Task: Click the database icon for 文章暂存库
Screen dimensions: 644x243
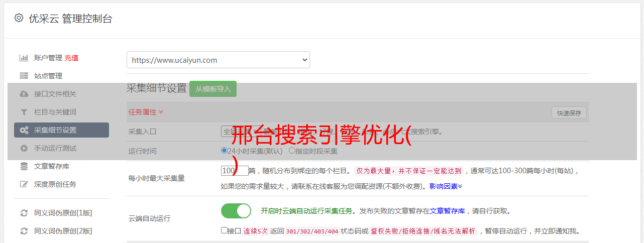Action: tap(24, 166)
